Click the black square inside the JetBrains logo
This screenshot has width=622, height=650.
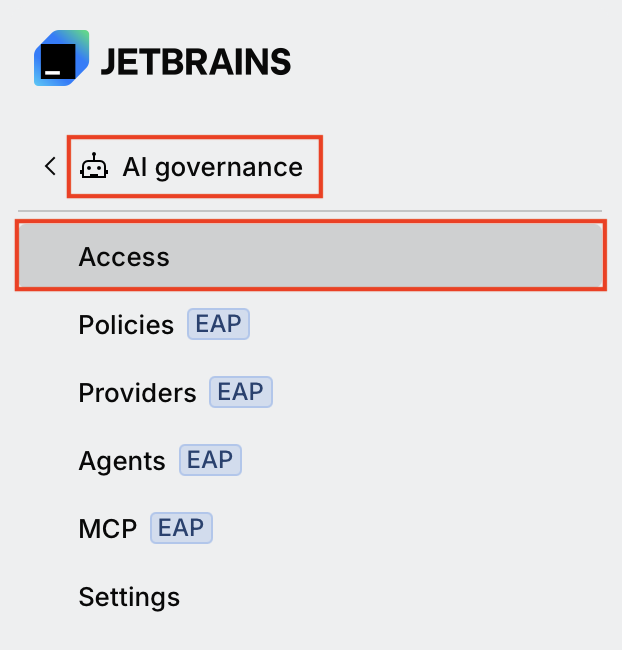point(58,61)
